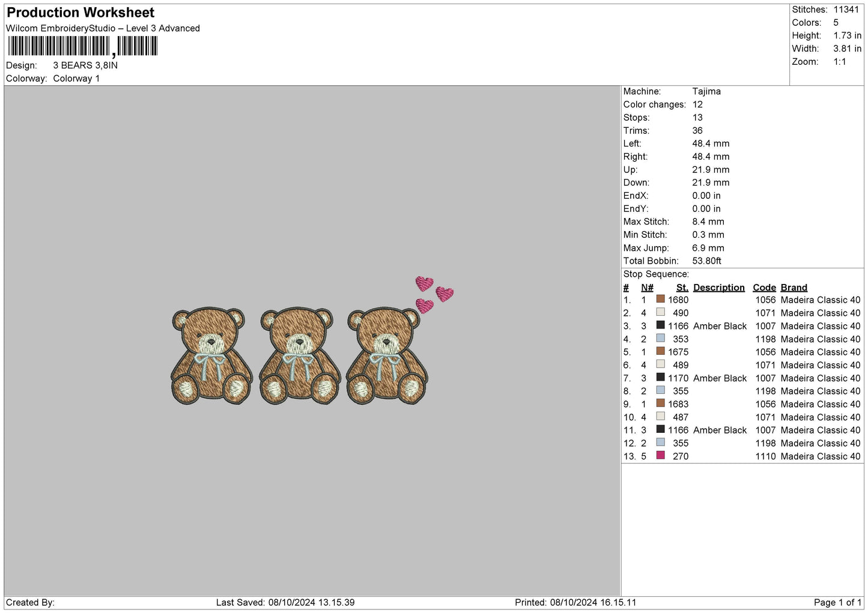
Task: Click the Total Bobbin value "53.80ft"
Action: tap(707, 261)
